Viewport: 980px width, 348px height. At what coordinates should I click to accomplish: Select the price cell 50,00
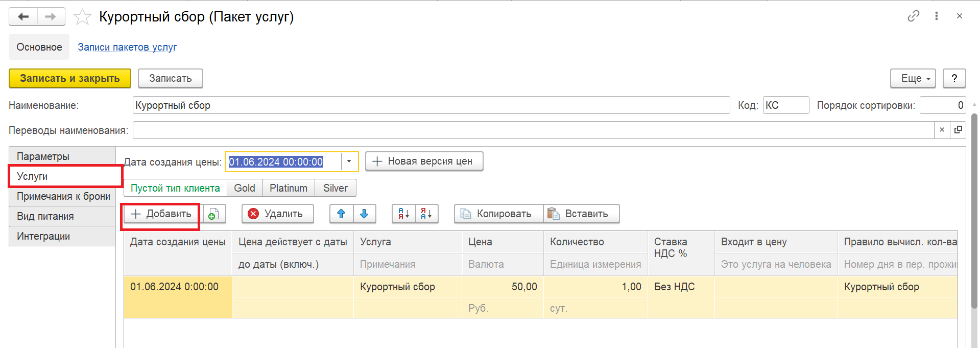503,287
